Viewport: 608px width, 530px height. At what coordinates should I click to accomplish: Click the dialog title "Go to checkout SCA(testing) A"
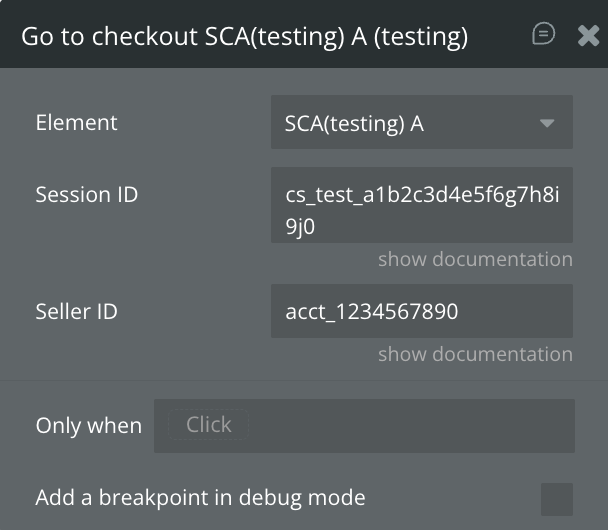point(244,37)
